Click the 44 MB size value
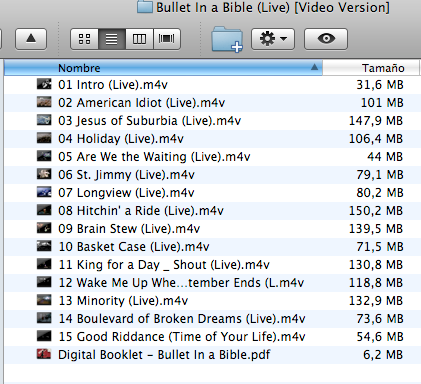The width and height of the screenshot is (421, 384). (385, 157)
